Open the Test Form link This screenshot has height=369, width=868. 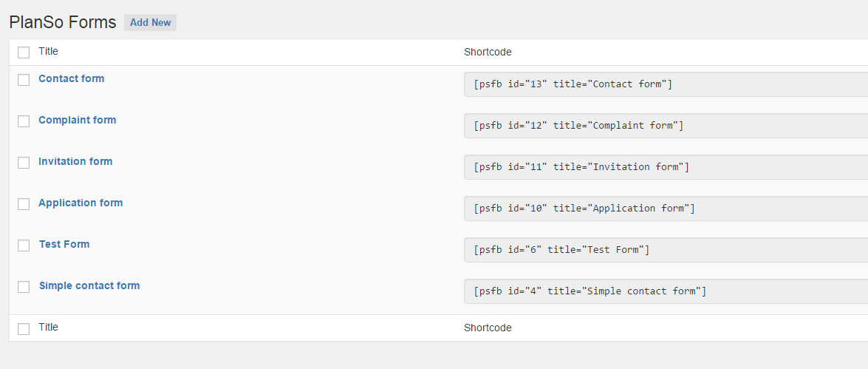(64, 244)
